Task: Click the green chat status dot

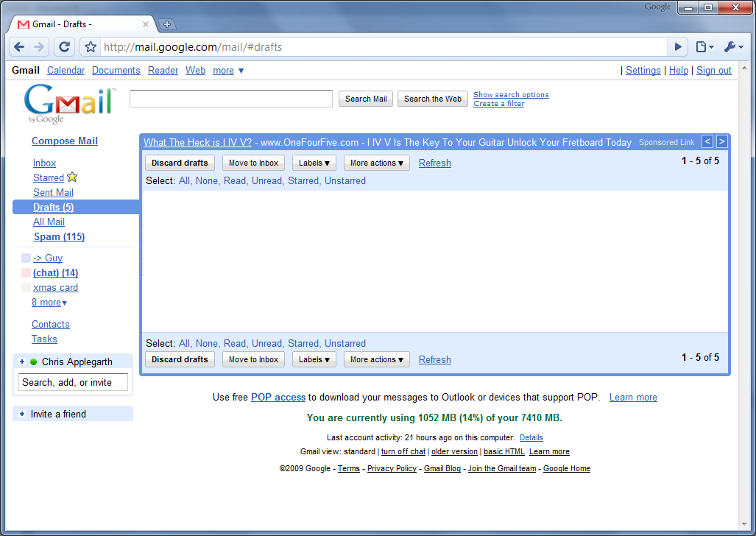Action: (x=34, y=362)
